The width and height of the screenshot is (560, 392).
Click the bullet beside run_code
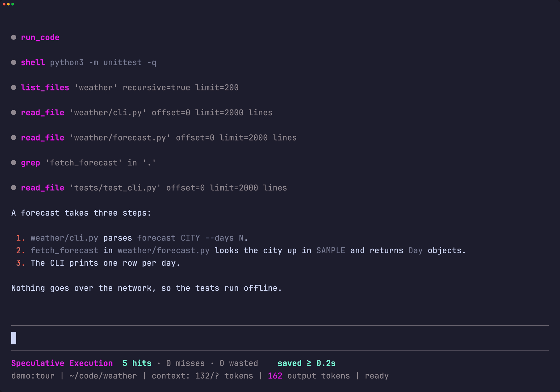[13, 37]
